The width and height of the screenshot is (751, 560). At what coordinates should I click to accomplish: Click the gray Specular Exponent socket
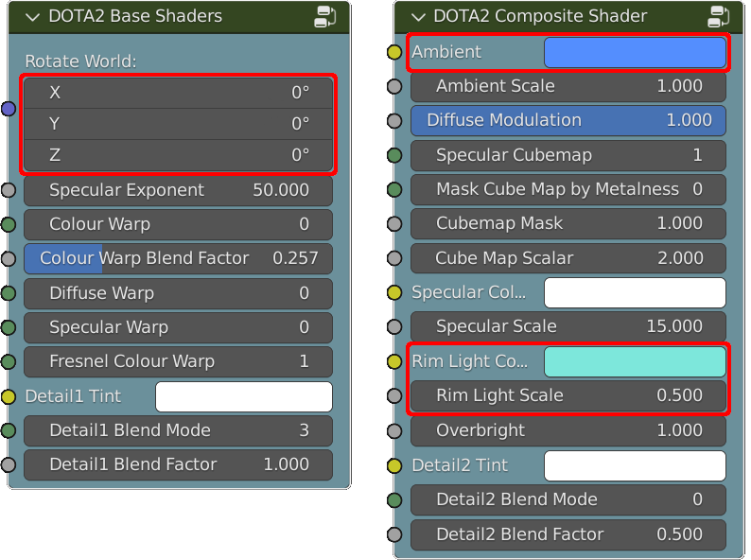click(9, 190)
